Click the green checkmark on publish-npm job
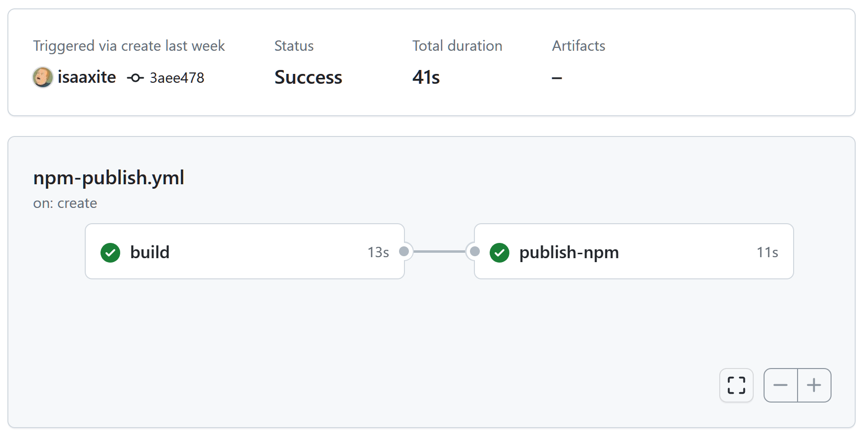The height and width of the screenshot is (439, 868). tap(500, 253)
